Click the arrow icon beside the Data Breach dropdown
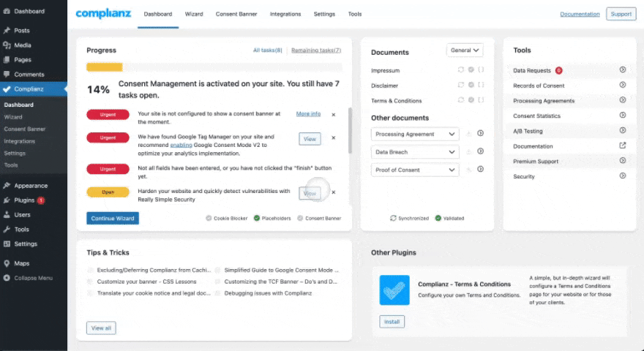Screen dimensions: 644x351 coord(481,152)
